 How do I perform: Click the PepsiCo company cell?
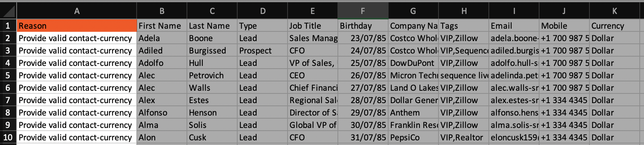point(413,137)
